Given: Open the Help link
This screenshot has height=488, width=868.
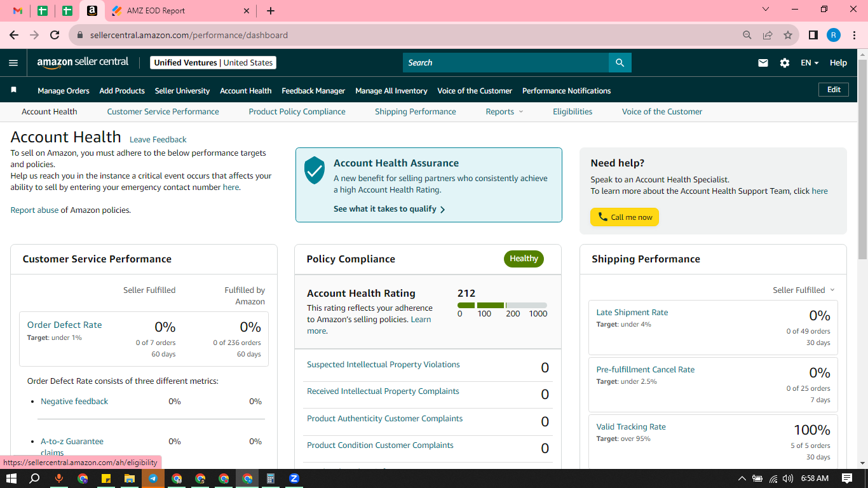Looking at the screenshot, I should [838, 63].
